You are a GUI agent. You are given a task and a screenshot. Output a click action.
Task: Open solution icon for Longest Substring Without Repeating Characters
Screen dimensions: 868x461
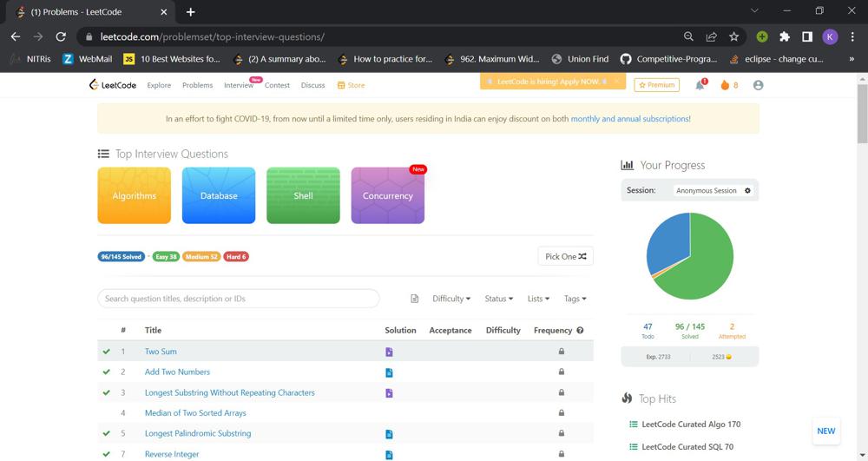[x=389, y=393]
